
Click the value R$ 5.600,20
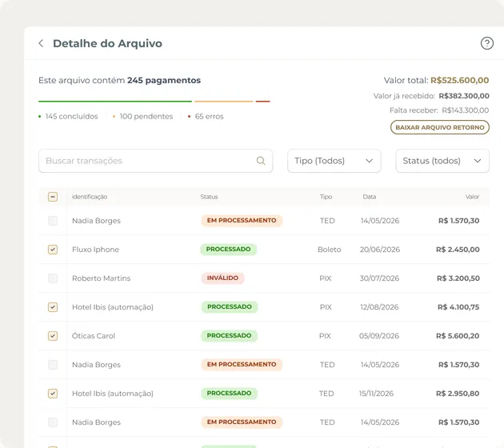tap(458, 336)
